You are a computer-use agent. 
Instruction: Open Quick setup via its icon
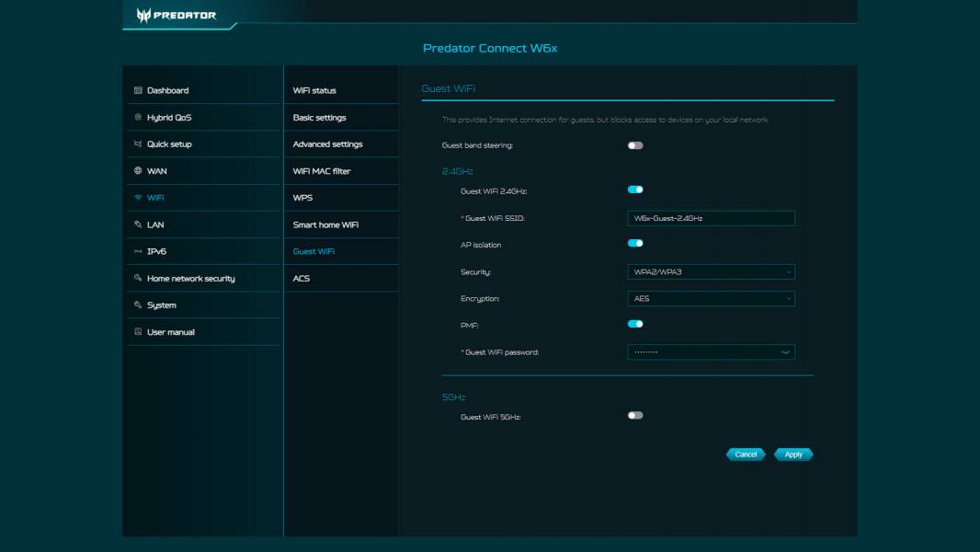(136, 144)
